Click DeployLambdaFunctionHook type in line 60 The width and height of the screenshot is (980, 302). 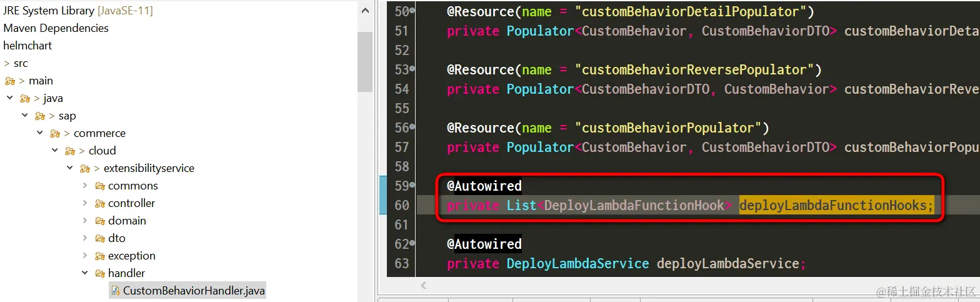634,205
